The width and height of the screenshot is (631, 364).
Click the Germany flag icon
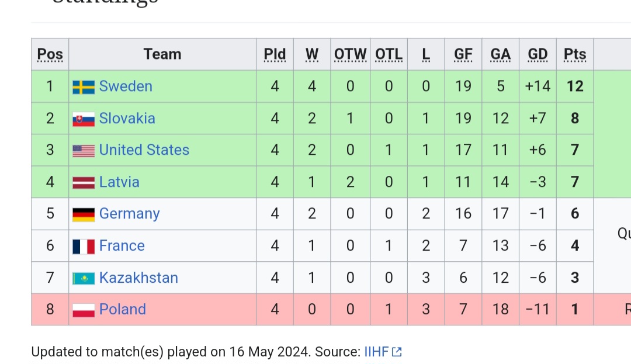(84, 214)
